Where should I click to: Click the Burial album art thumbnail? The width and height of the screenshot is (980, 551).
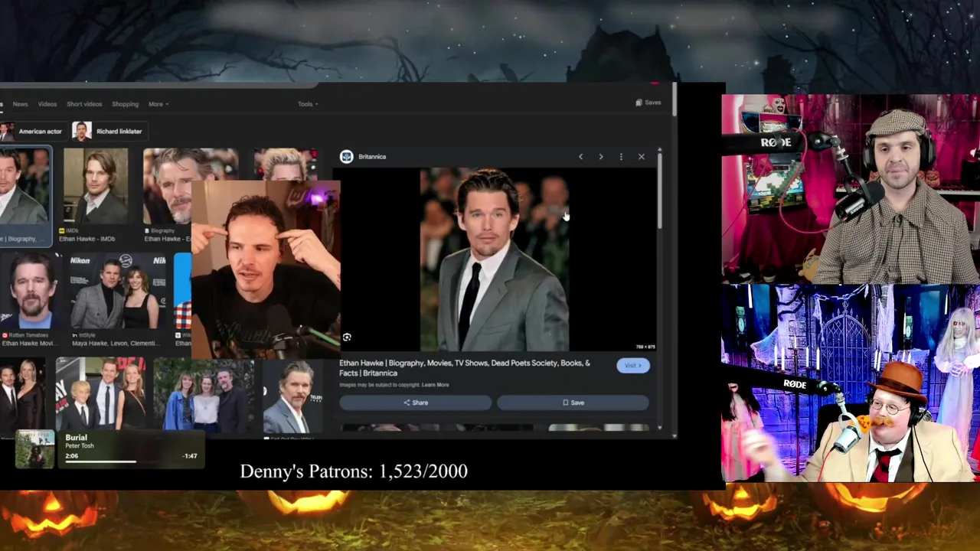(x=35, y=448)
